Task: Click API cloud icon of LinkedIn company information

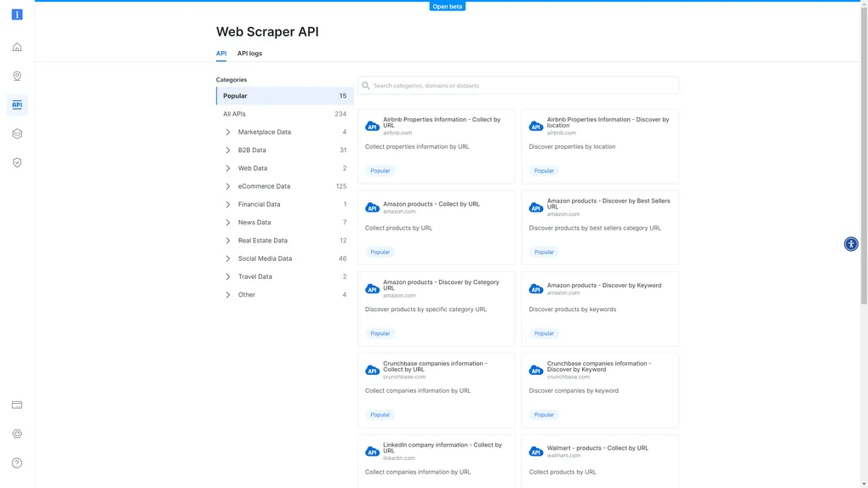Action: tap(372, 451)
